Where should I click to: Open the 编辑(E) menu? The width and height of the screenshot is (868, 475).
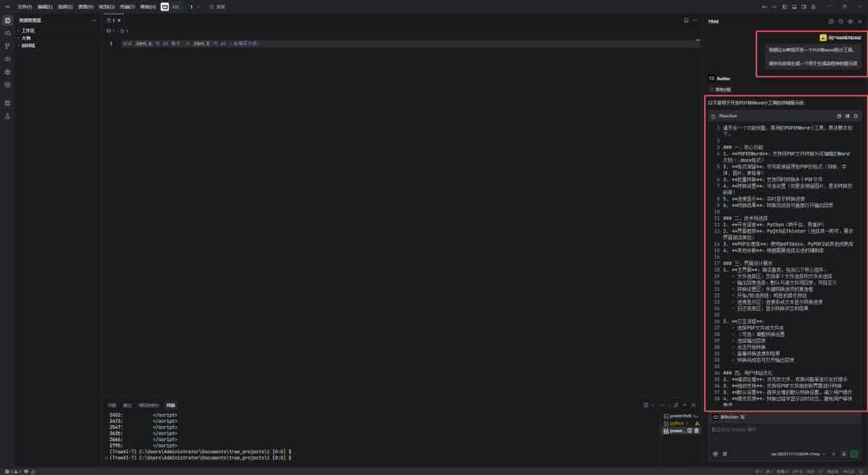coord(45,6)
